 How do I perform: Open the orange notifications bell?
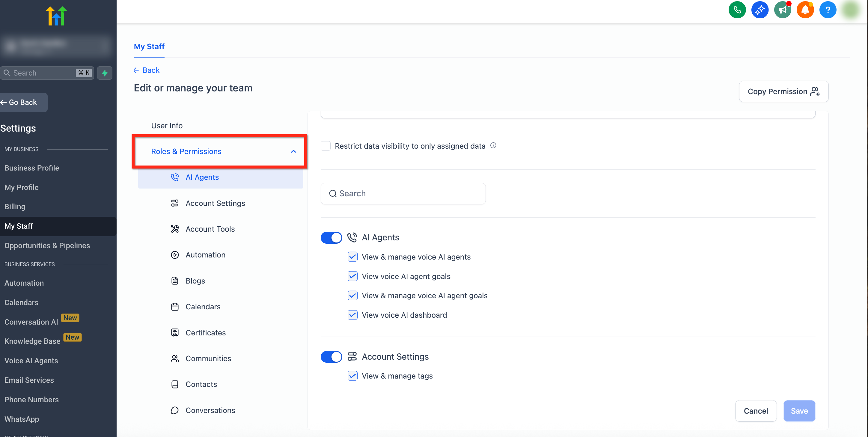tap(805, 10)
